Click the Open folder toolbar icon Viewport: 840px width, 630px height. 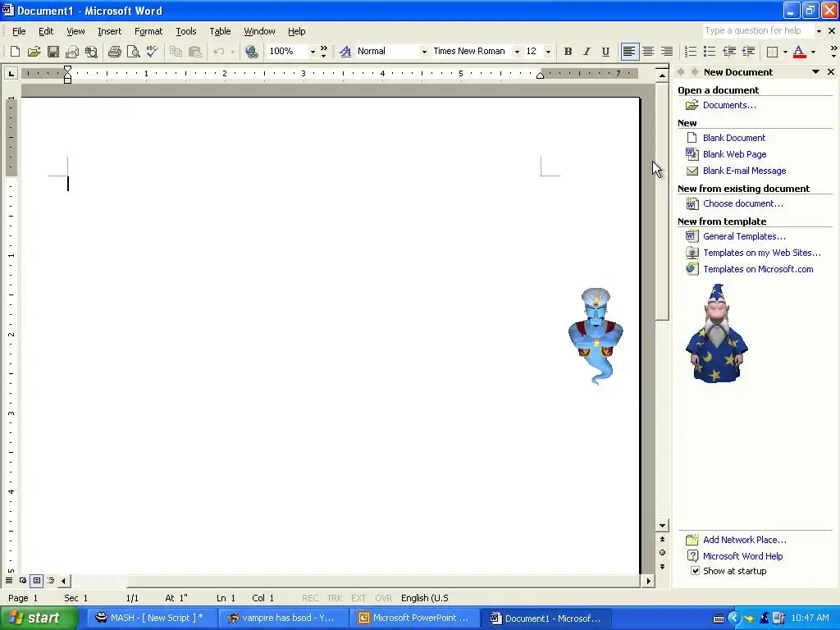[x=34, y=52]
